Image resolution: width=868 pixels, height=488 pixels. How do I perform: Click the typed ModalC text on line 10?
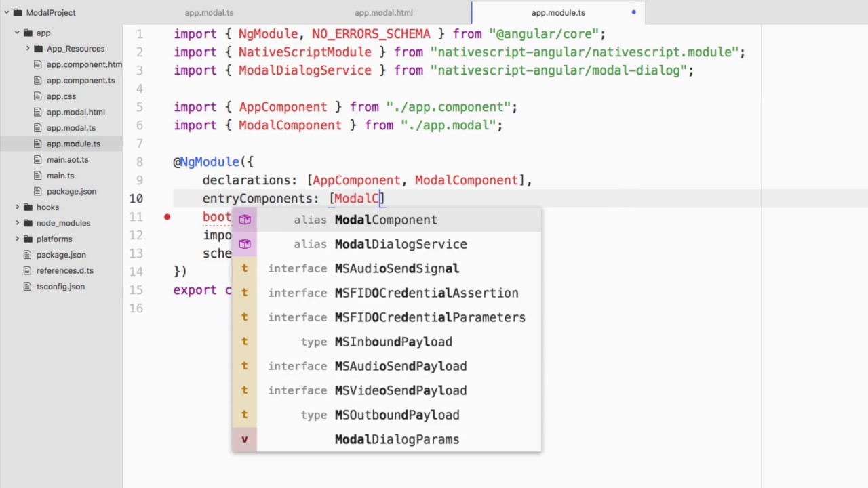tap(357, 199)
